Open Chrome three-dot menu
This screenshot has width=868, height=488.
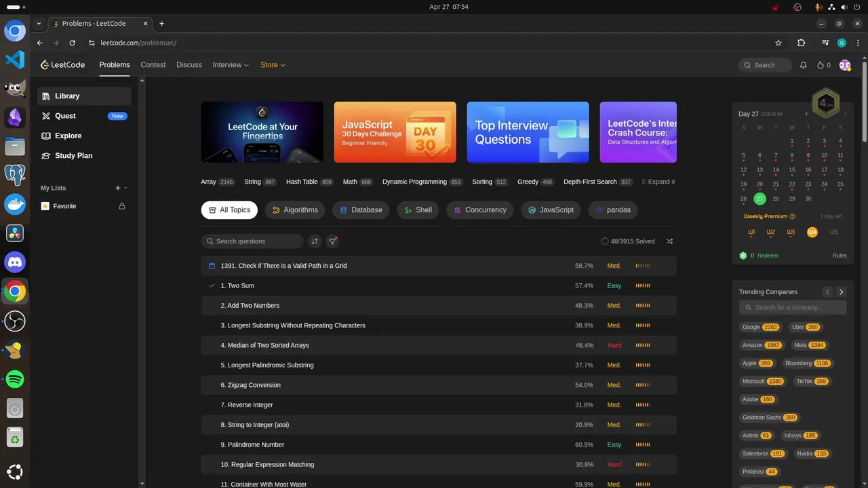(858, 43)
